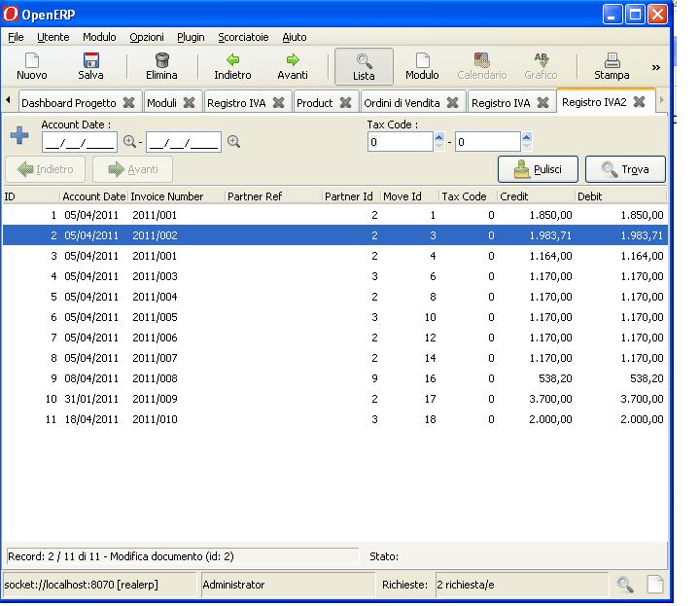Click the blue plus add-filter icon
700x606 pixels.
pos(19,135)
